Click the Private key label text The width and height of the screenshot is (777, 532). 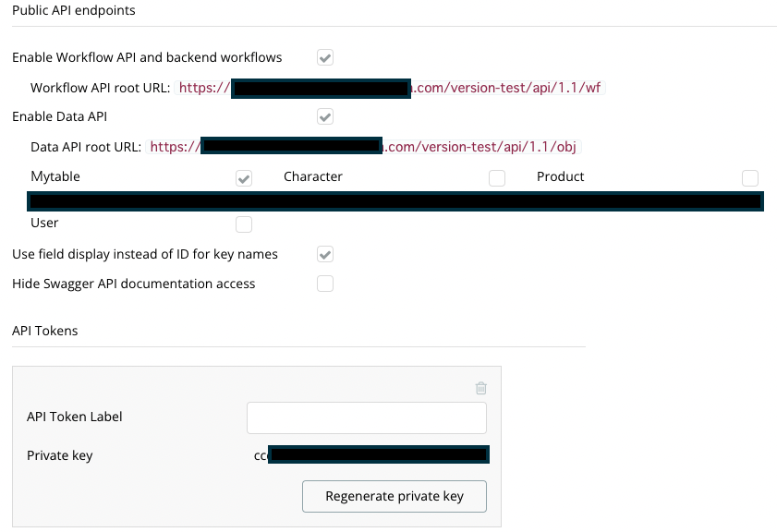pos(60,455)
